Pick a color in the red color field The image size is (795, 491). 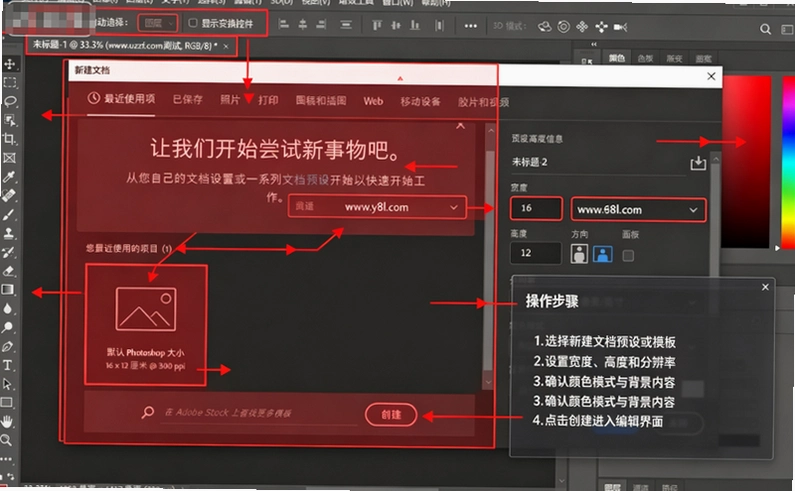(x=747, y=162)
